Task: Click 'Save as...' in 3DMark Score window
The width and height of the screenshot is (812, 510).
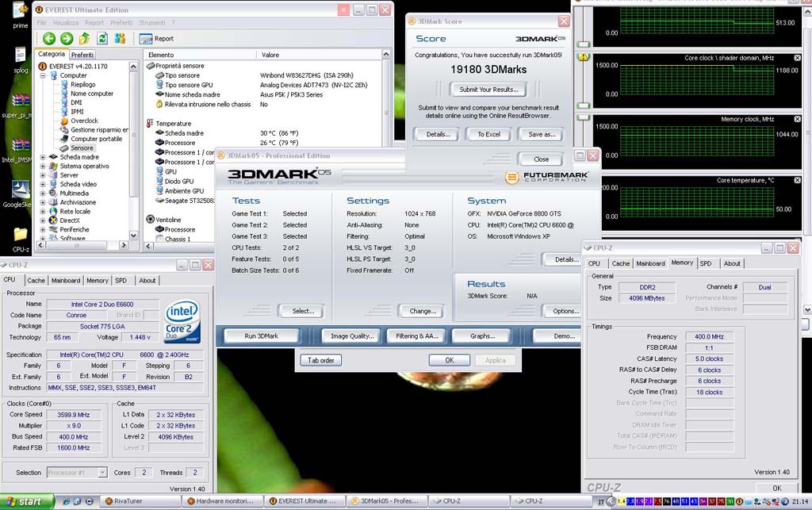Action: 542,134
